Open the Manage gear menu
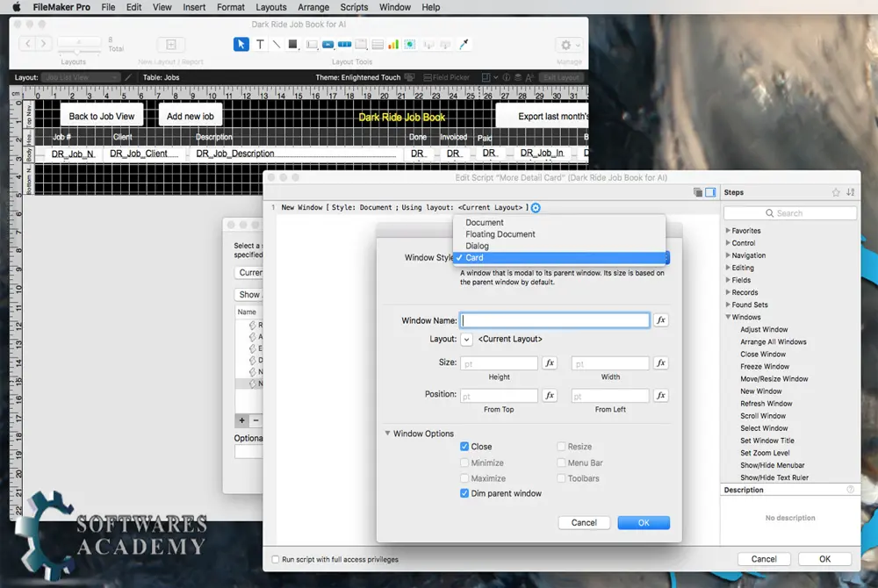This screenshot has width=878, height=588. point(570,45)
